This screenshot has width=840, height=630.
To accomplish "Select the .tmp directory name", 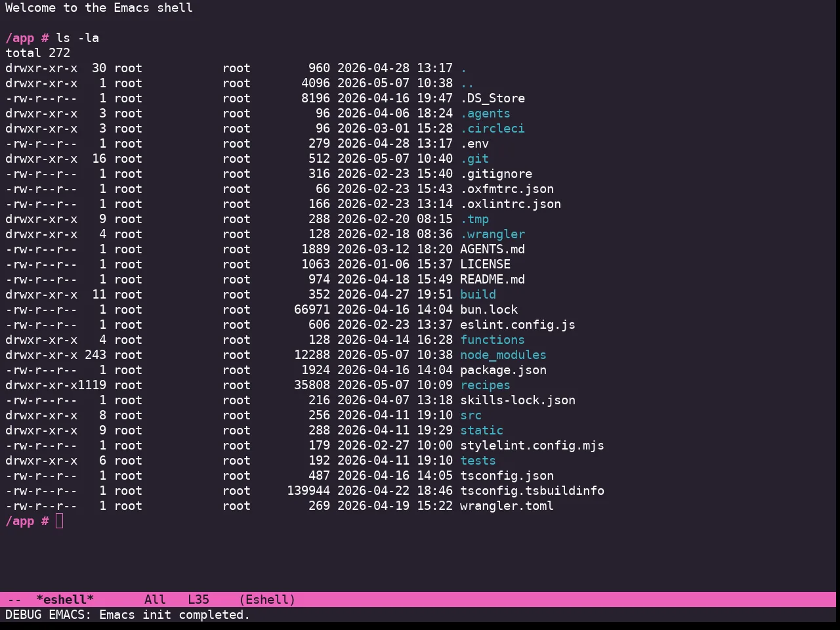I will (474, 219).
